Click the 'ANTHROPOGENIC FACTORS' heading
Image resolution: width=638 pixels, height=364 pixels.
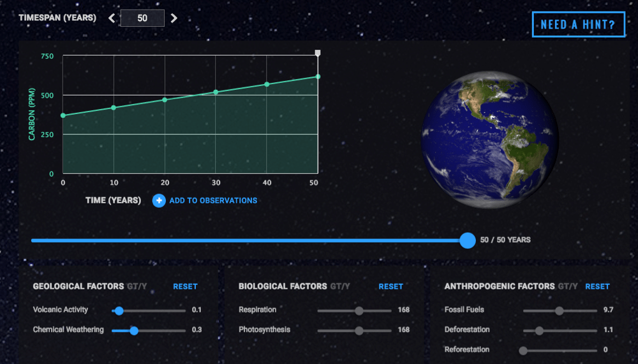[x=500, y=286]
